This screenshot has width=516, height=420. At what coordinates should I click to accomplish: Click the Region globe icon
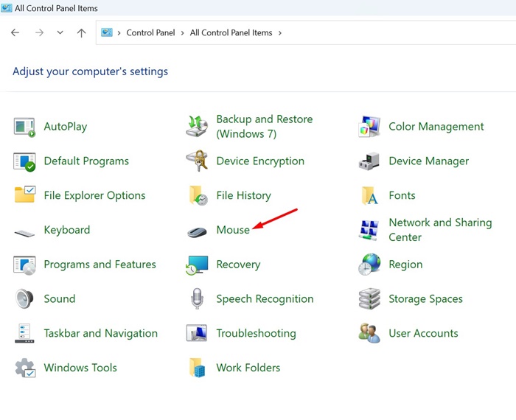[x=369, y=265]
